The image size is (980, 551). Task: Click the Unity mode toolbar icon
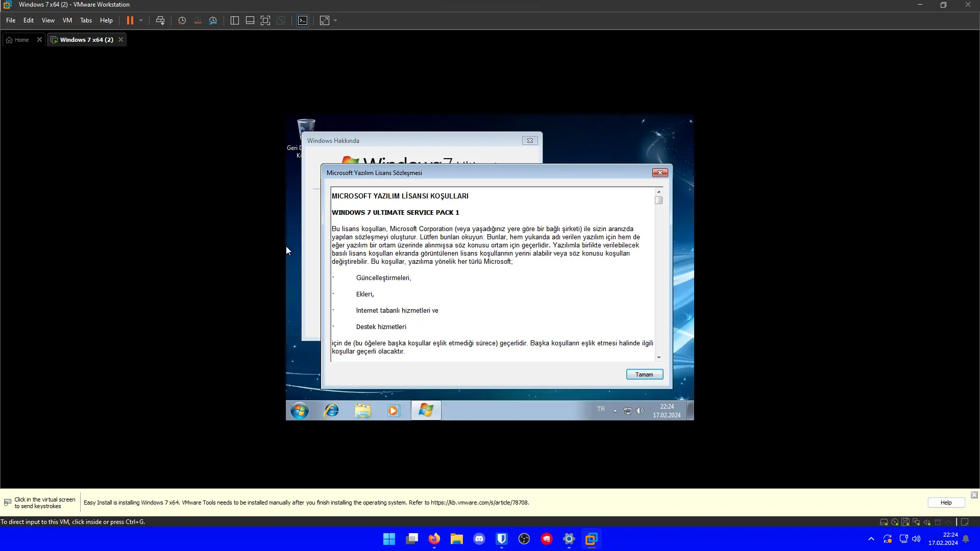pos(281,20)
